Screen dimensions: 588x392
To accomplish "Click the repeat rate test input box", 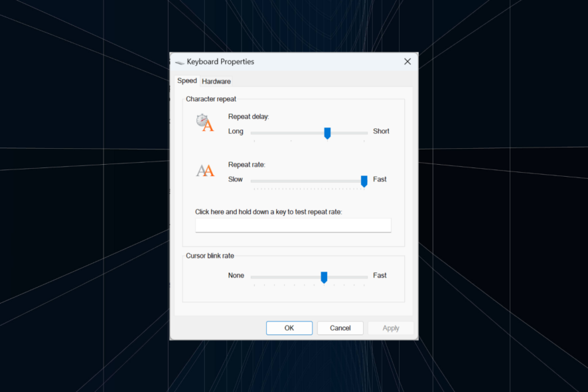I will coord(293,225).
